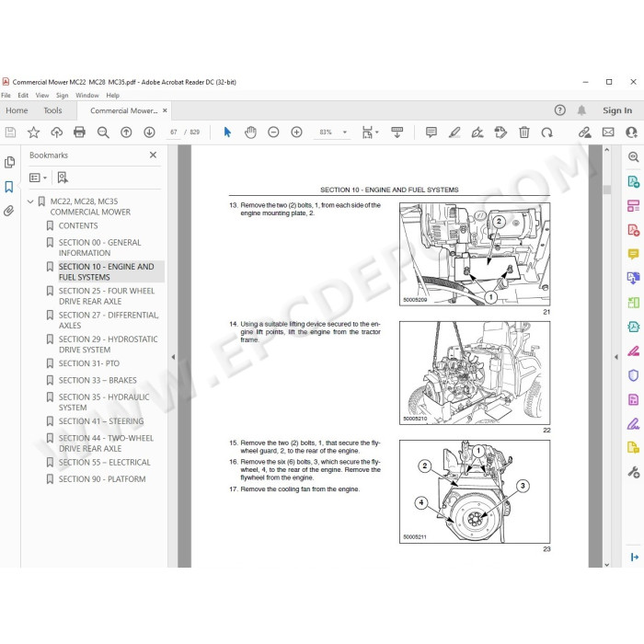The width and height of the screenshot is (644, 644).
Task: Open the CONTENTS bookmark
Action: coord(78,225)
